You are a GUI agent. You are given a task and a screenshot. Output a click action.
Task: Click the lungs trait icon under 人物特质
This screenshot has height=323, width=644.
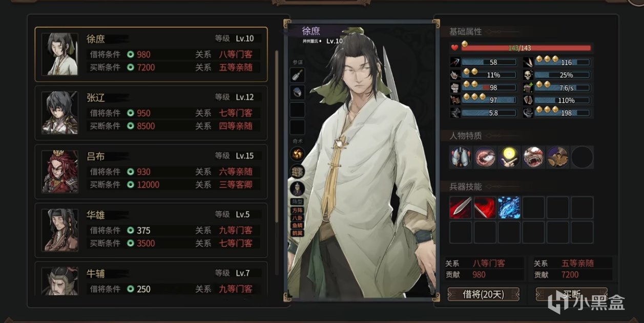coord(461,157)
